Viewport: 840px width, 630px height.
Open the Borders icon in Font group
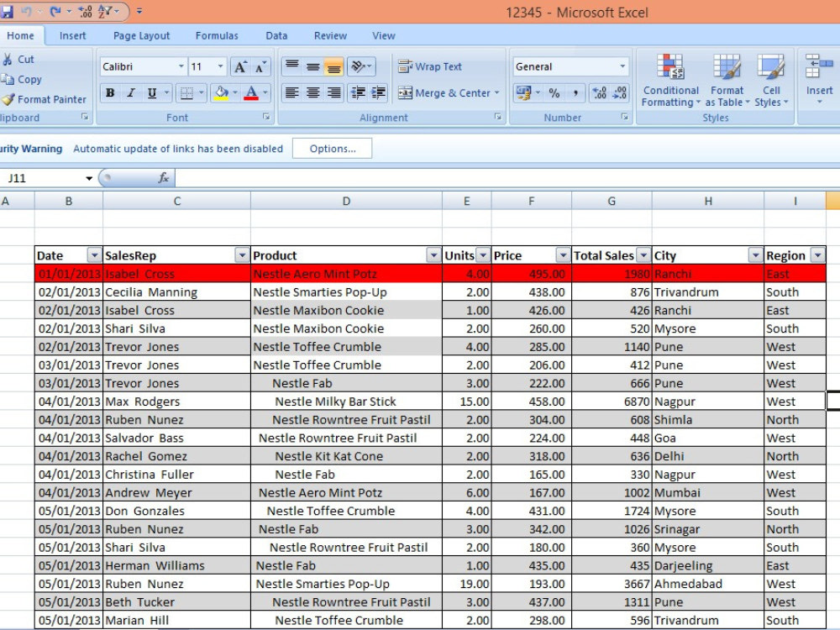click(186, 92)
